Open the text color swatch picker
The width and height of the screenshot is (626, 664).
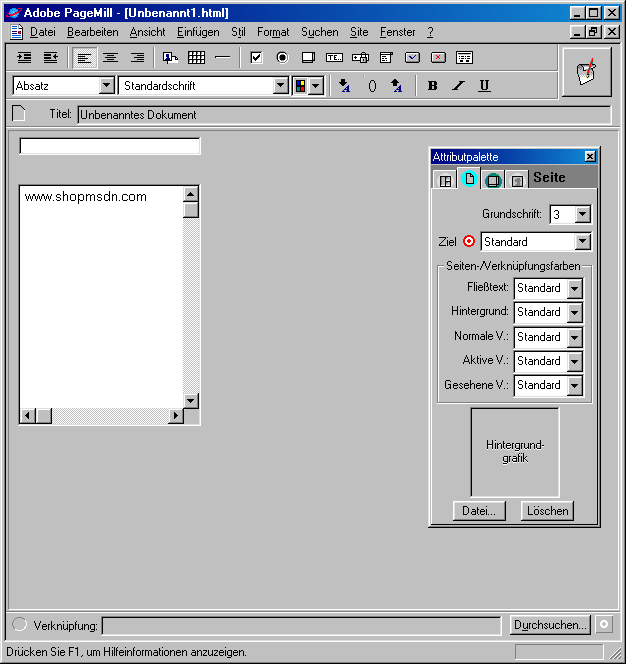click(x=308, y=86)
